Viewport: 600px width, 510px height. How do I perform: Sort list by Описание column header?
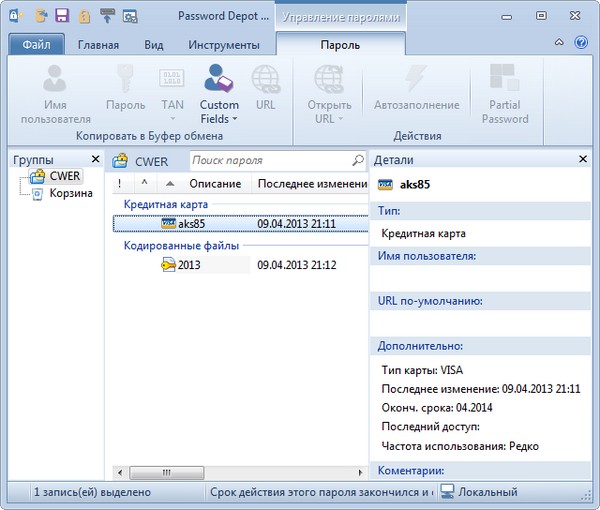214,184
